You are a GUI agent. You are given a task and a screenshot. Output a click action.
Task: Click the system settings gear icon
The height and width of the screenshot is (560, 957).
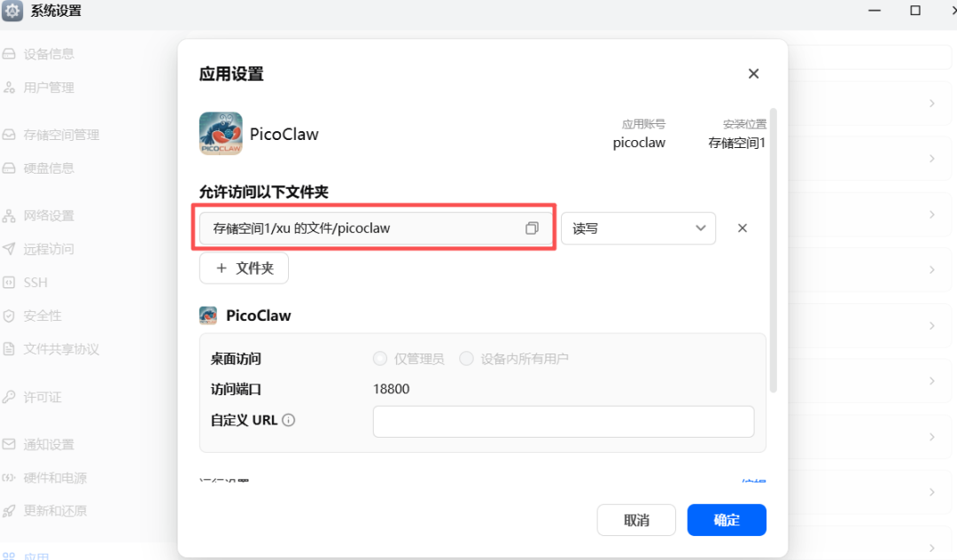tap(12, 11)
